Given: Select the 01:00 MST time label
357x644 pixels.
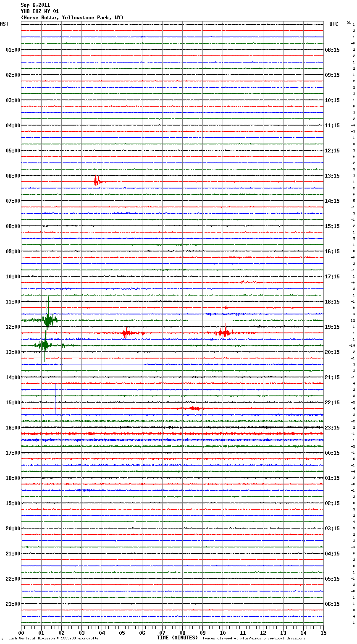Looking at the screenshot, I should 13,50.
